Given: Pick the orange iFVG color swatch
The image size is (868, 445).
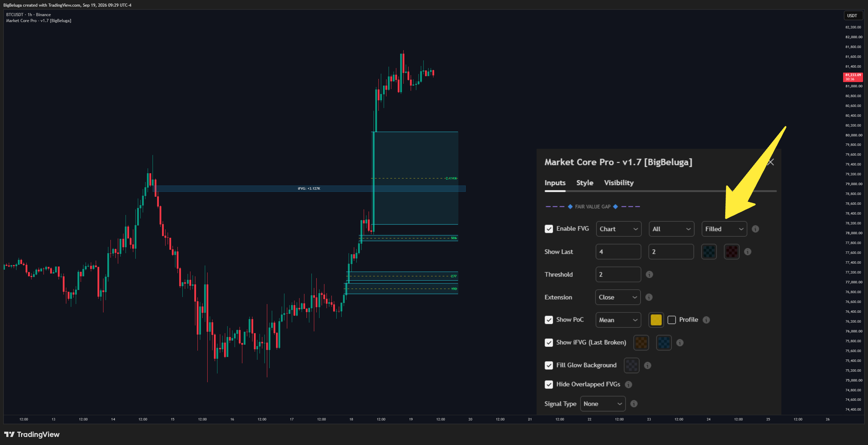Looking at the screenshot, I should [x=641, y=343].
